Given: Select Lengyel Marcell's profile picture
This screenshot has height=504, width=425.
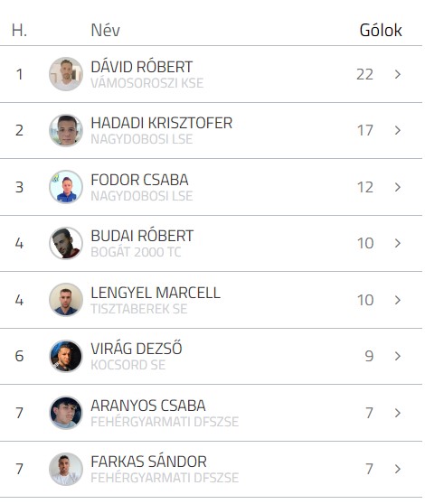Looking at the screenshot, I should [66, 300].
